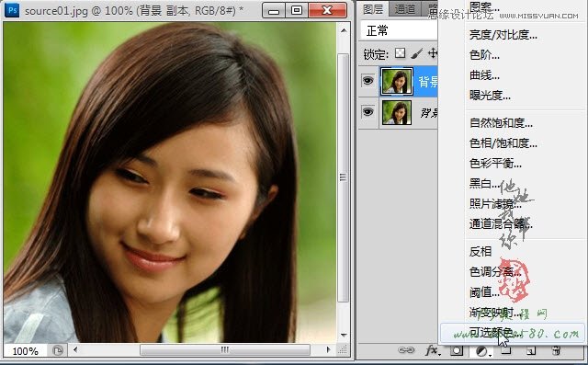Maximize the source01.jpg document window
The width and height of the screenshot is (588, 365).
(x=297, y=10)
